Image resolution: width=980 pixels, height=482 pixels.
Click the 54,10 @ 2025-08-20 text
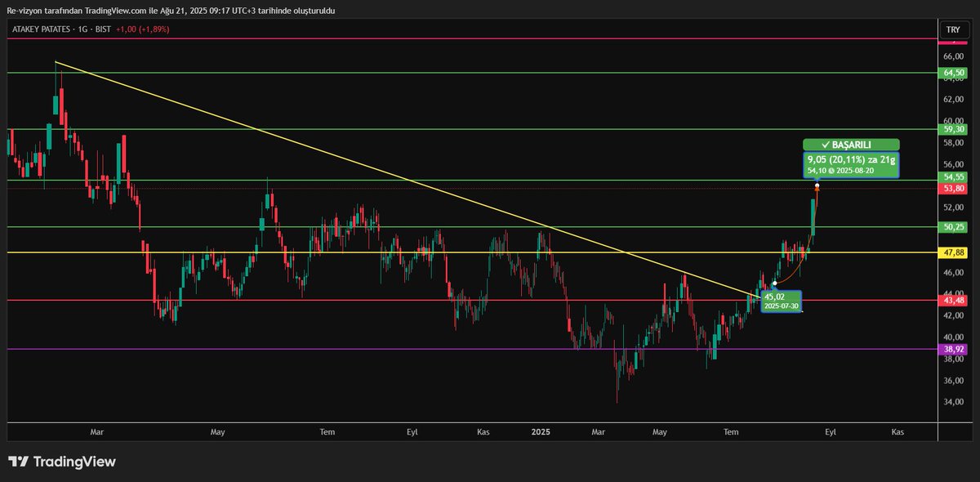point(840,172)
